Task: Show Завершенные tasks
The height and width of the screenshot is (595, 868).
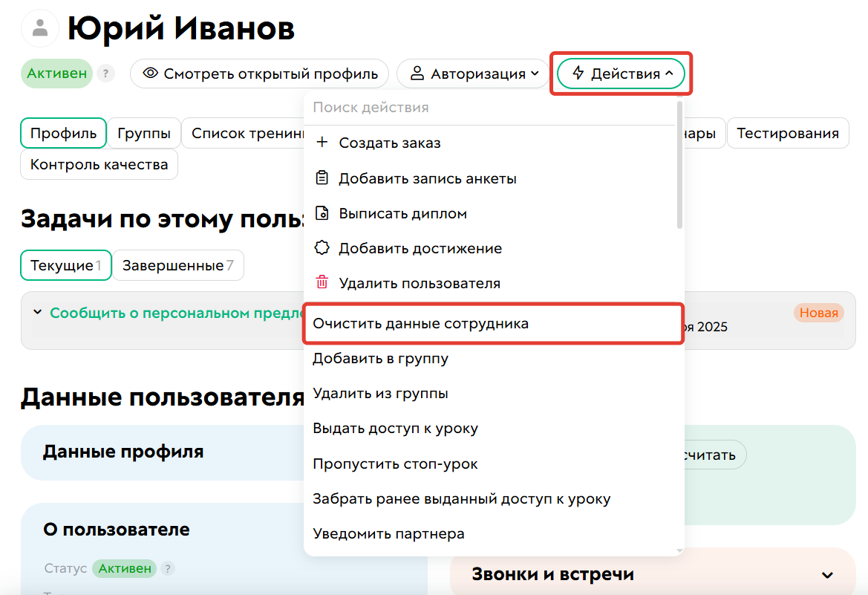Action: 178,265
